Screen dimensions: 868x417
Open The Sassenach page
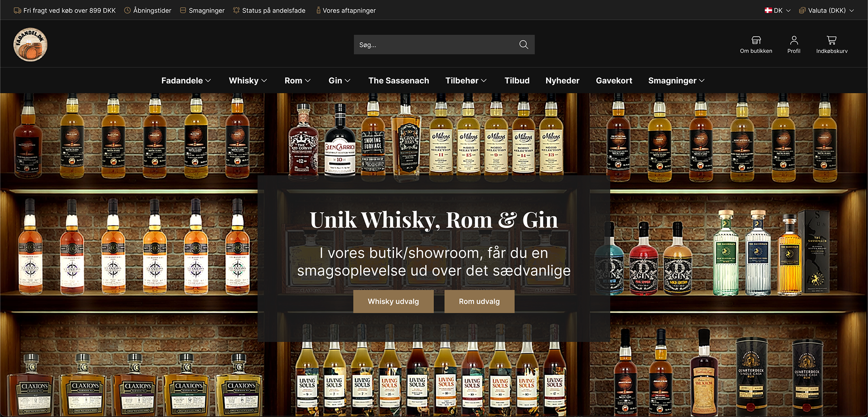(399, 80)
